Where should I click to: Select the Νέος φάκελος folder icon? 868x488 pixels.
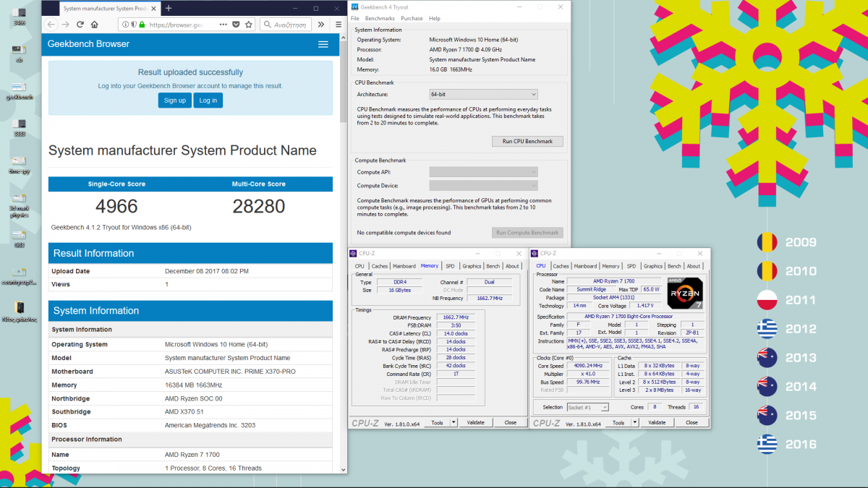coord(20,312)
